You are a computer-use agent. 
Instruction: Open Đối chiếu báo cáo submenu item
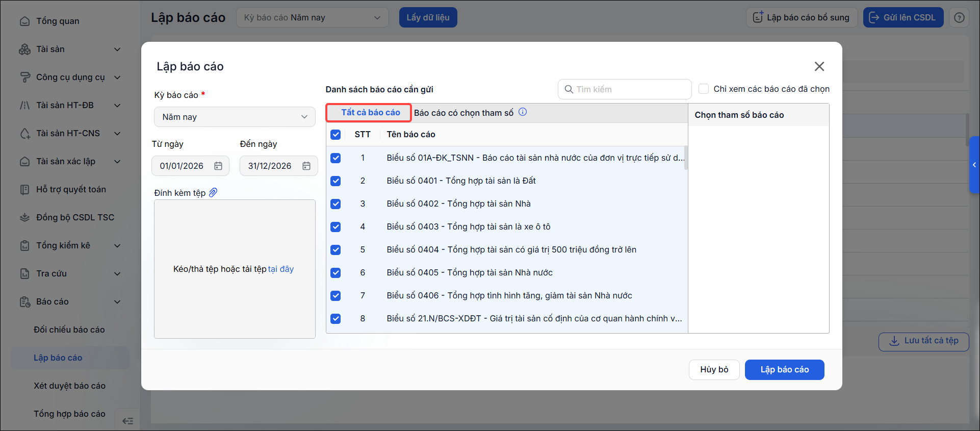point(69,330)
